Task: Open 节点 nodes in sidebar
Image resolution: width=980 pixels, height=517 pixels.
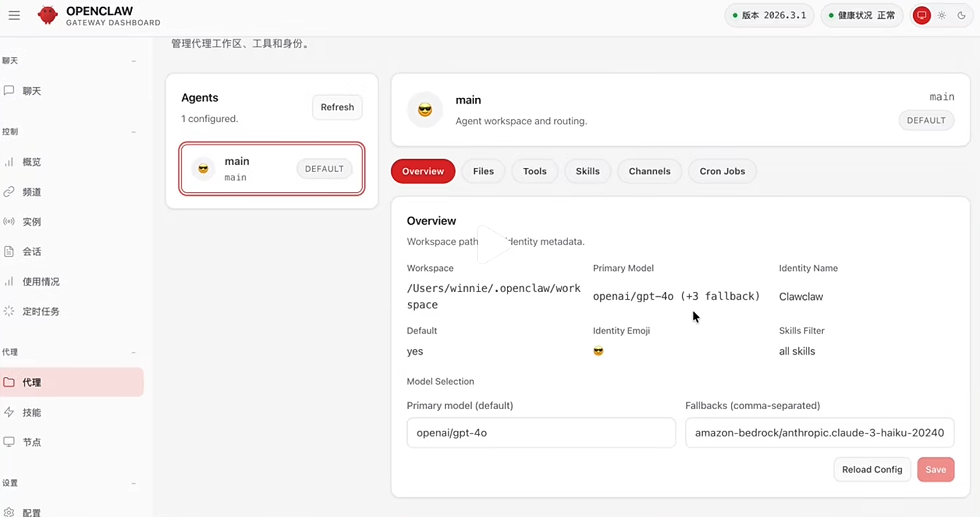Action: click(72, 442)
